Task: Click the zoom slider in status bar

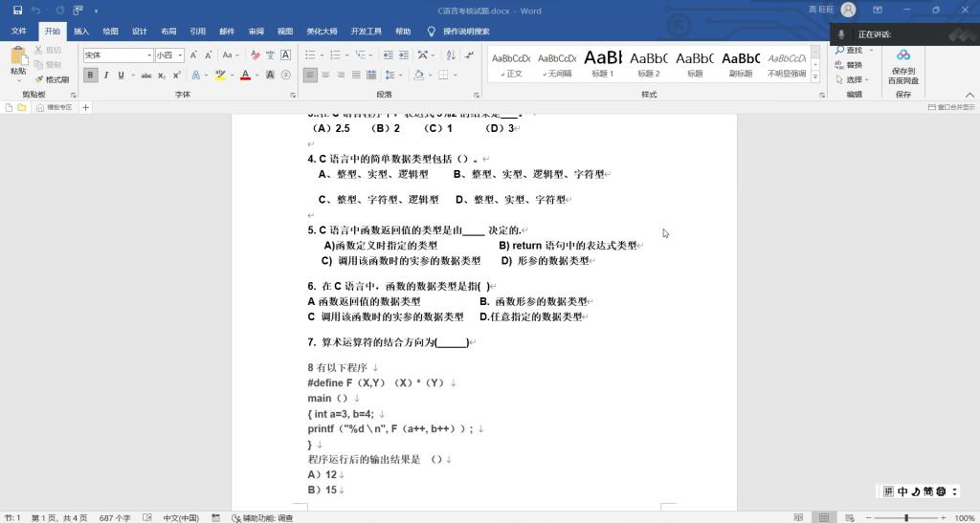Action: tap(906, 517)
